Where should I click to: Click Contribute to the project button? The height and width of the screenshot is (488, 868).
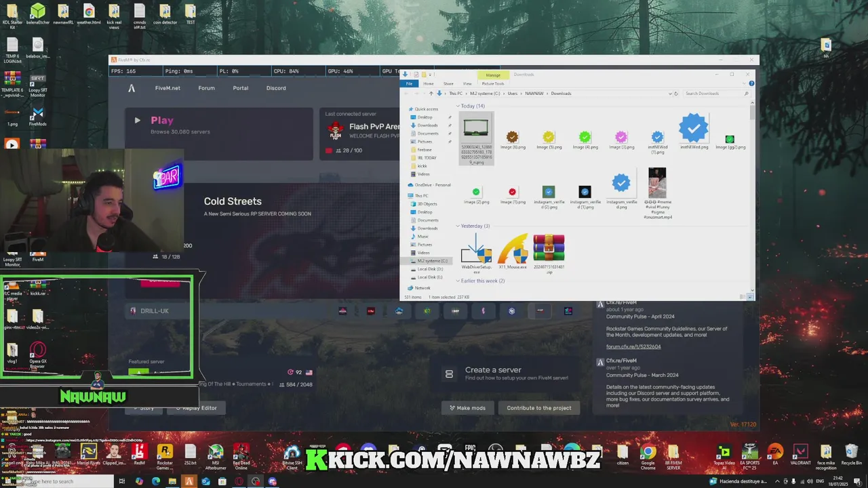(539, 408)
